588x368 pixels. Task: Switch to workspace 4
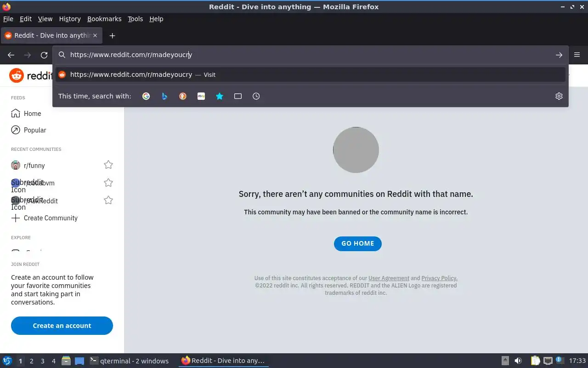click(x=53, y=361)
